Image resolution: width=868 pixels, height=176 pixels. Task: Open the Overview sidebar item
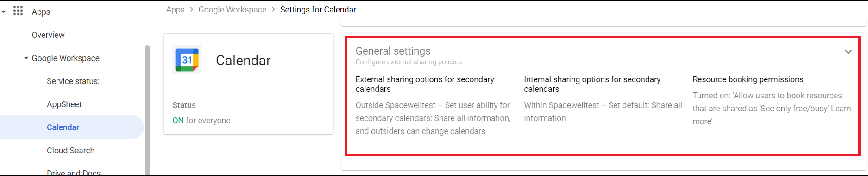48,35
